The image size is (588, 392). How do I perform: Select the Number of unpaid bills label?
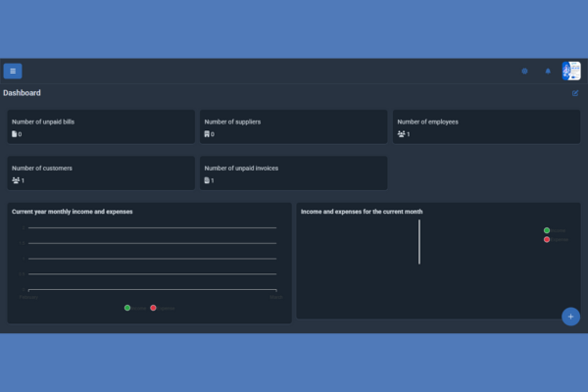pos(43,122)
